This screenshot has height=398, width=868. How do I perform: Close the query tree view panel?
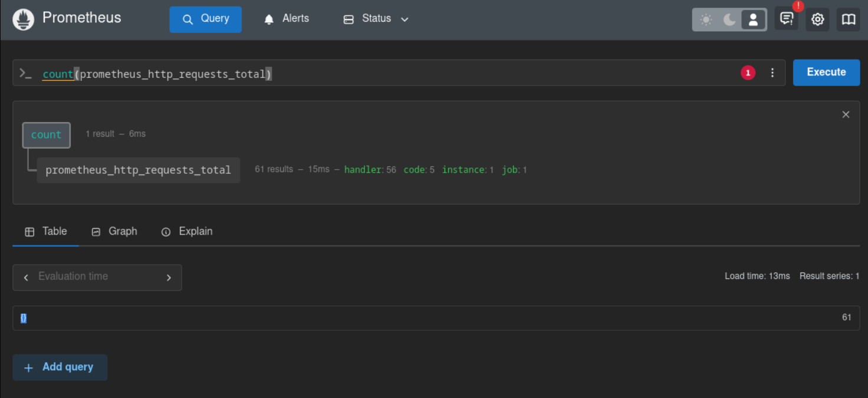point(846,114)
